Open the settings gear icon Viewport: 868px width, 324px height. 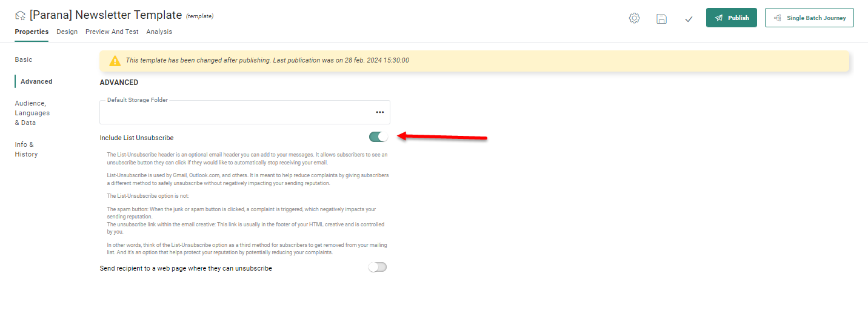634,18
